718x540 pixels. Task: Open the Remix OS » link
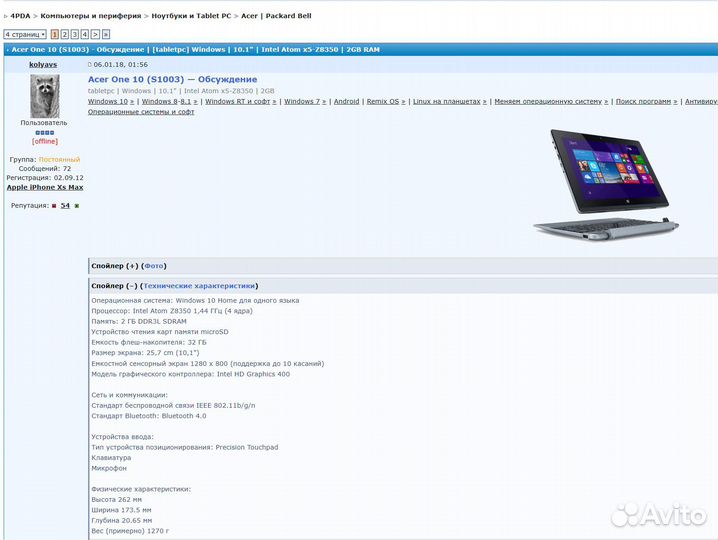(386, 101)
